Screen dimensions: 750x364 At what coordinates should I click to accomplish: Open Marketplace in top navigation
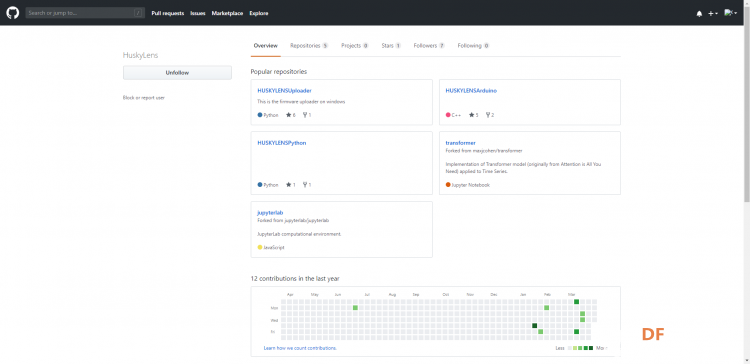click(x=227, y=13)
